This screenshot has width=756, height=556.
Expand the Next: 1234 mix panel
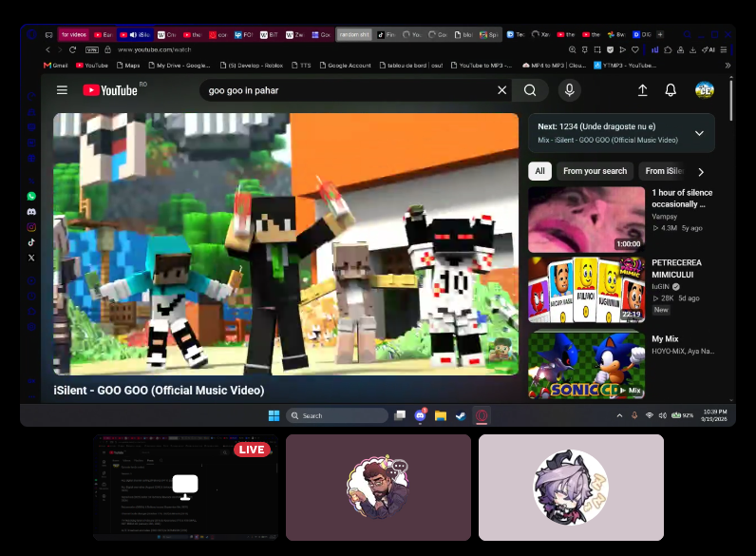point(699,133)
